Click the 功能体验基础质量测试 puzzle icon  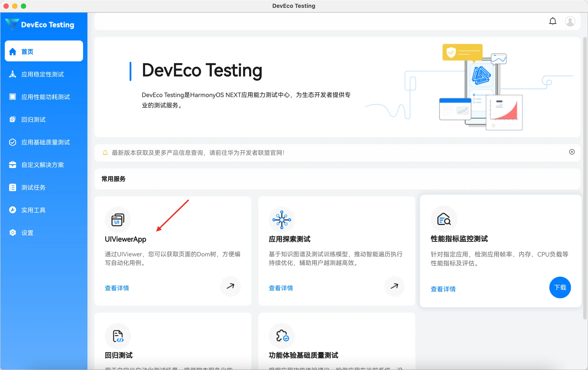[x=282, y=336]
